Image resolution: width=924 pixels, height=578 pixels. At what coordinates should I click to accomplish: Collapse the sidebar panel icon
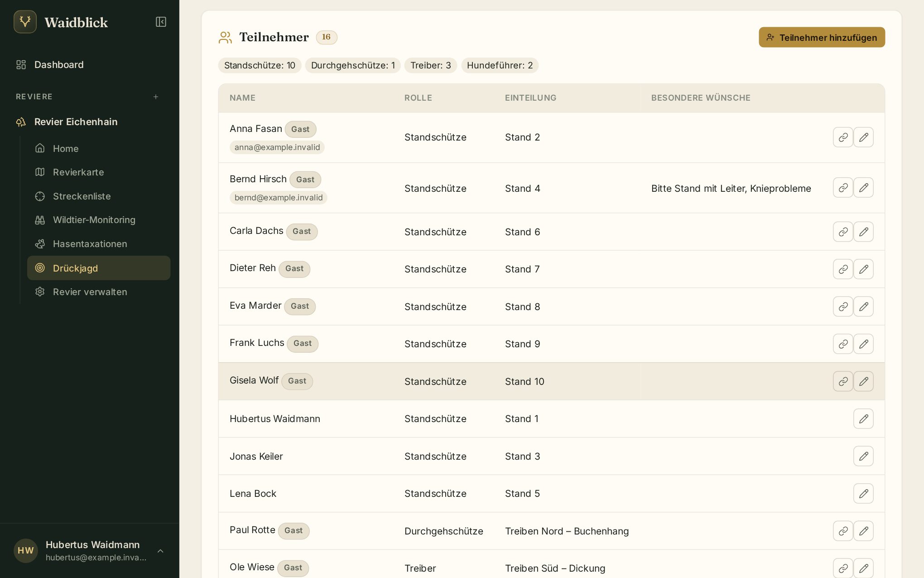click(x=161, y=22)
